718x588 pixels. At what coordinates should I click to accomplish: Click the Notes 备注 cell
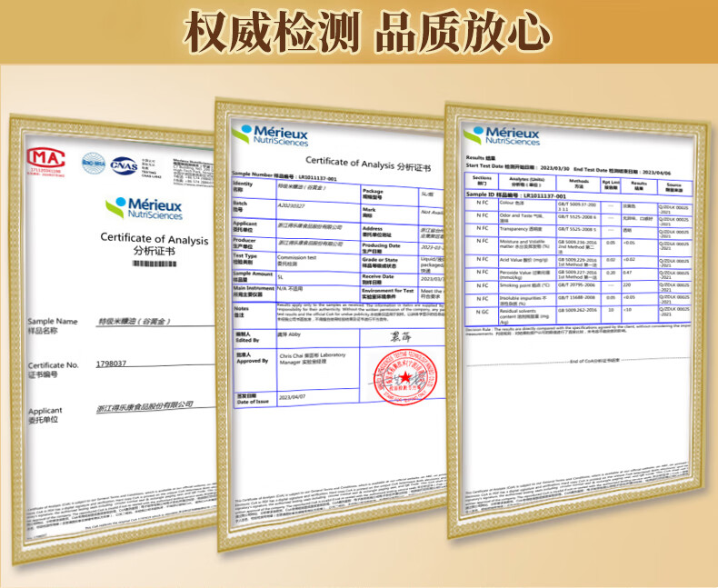tap(254, 314)
